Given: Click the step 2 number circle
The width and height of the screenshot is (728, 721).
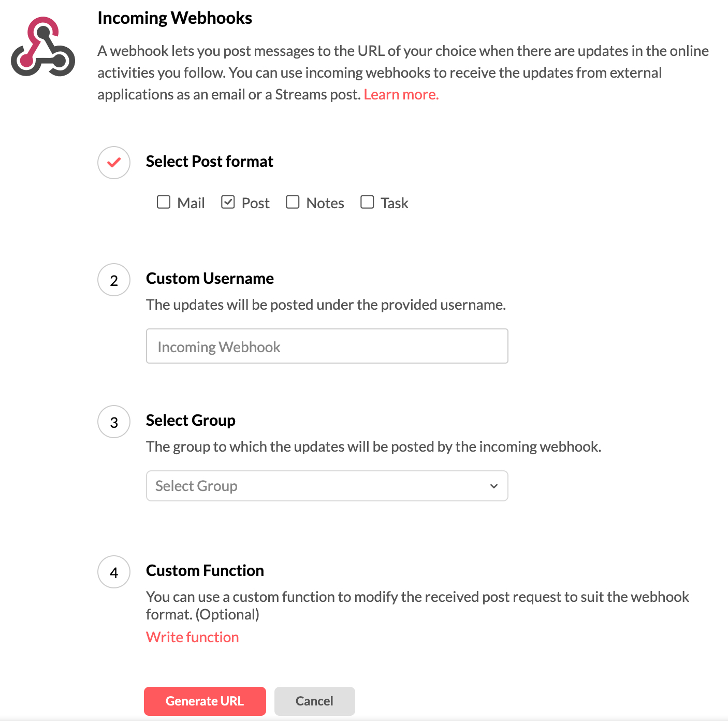Looking at the screenshot, I should click(x=114, y=280).
